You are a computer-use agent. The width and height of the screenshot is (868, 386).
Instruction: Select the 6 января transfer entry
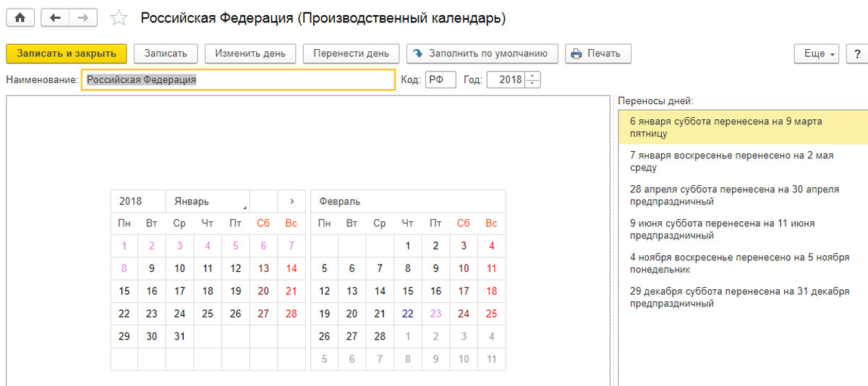[741, 127]
